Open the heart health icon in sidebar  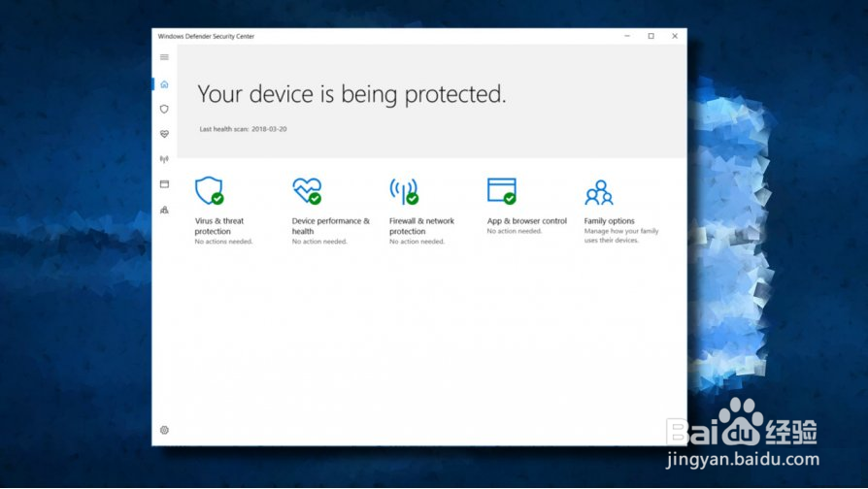[x=164, y=134]
